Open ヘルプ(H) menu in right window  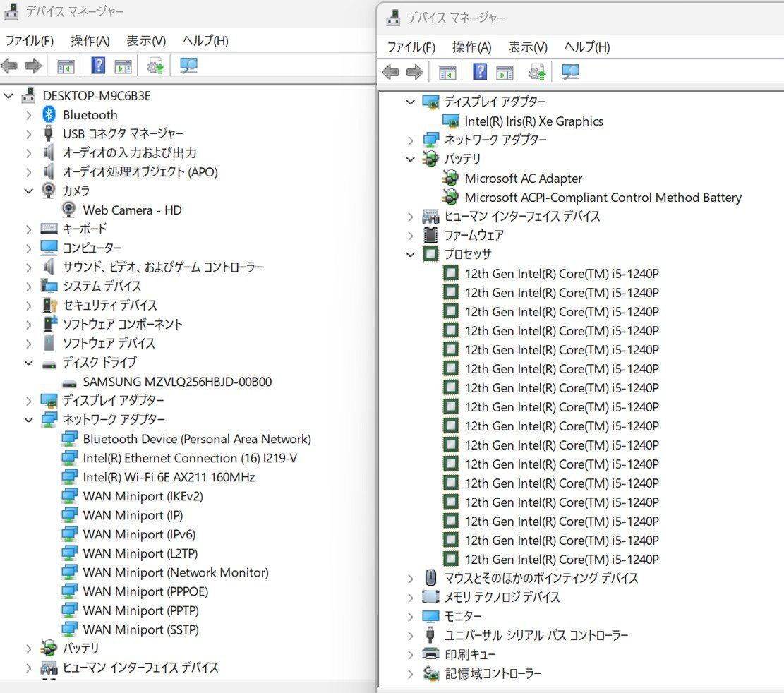(587, 47)
